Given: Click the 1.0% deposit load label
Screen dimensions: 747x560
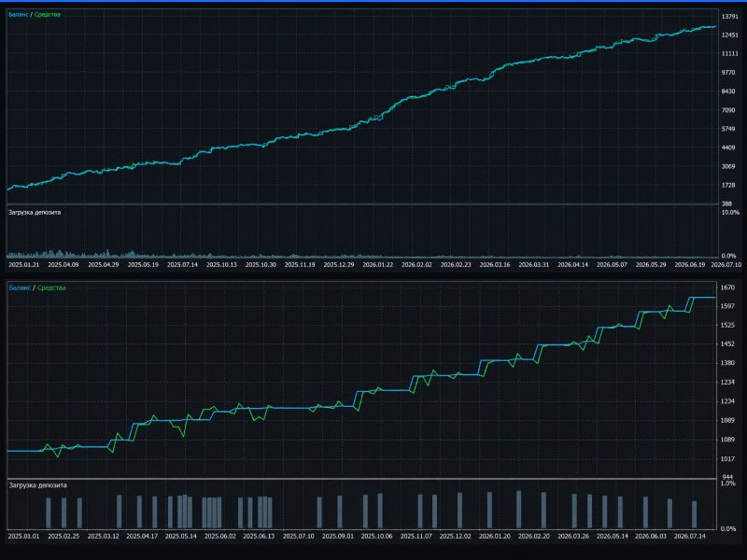Looking at the screenshot, I should (x=728, y=483).
